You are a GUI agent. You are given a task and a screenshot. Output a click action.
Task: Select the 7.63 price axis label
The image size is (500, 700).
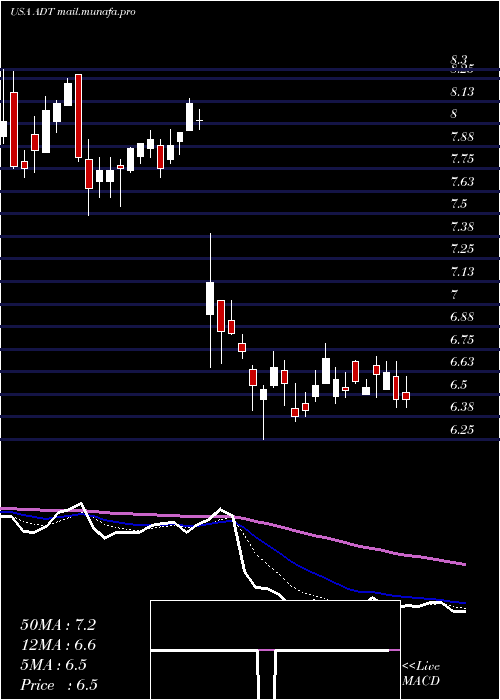click(462, 182)
